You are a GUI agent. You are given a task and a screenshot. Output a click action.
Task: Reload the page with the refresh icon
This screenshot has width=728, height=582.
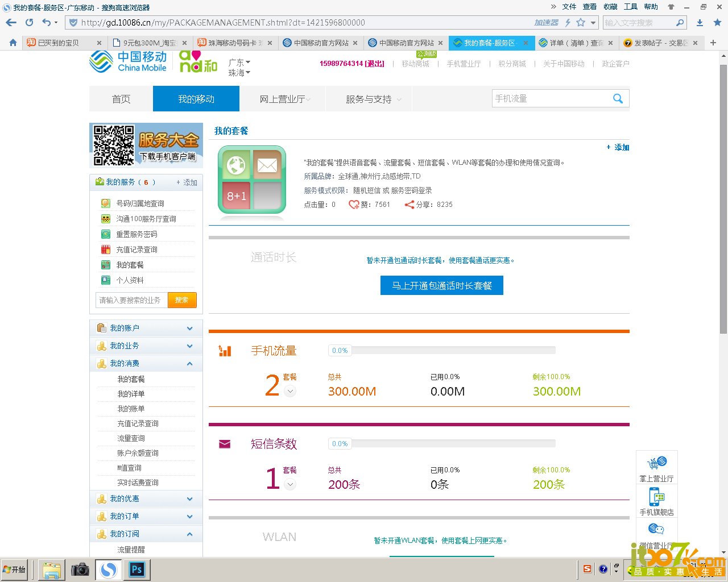[30, 23]
